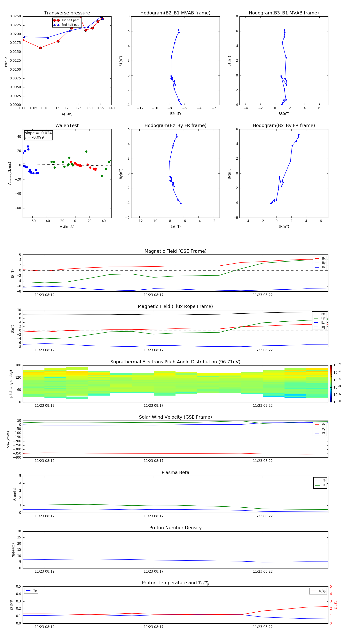Image resolution: width=351 pixels, height=644 pixels.
Task: Click the 'Hodogram(Bz_By FR frame)' title
Action: click(175, 125)
